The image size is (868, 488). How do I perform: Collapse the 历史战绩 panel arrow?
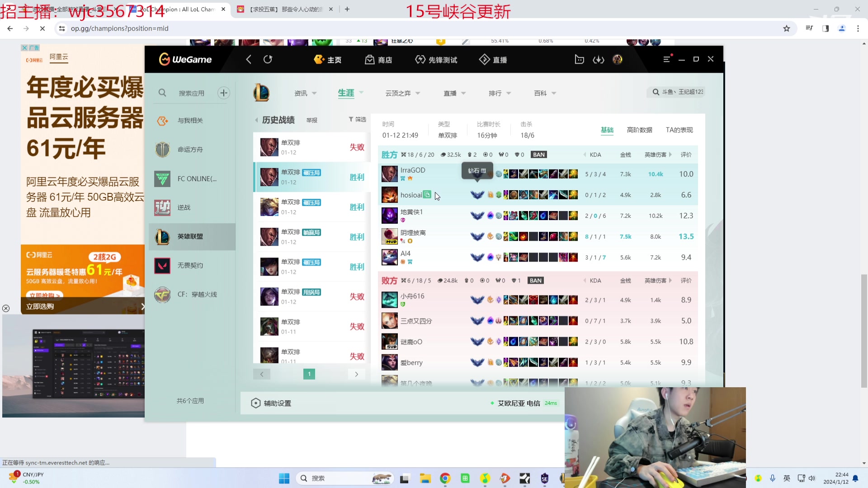[x=256, y=120]
